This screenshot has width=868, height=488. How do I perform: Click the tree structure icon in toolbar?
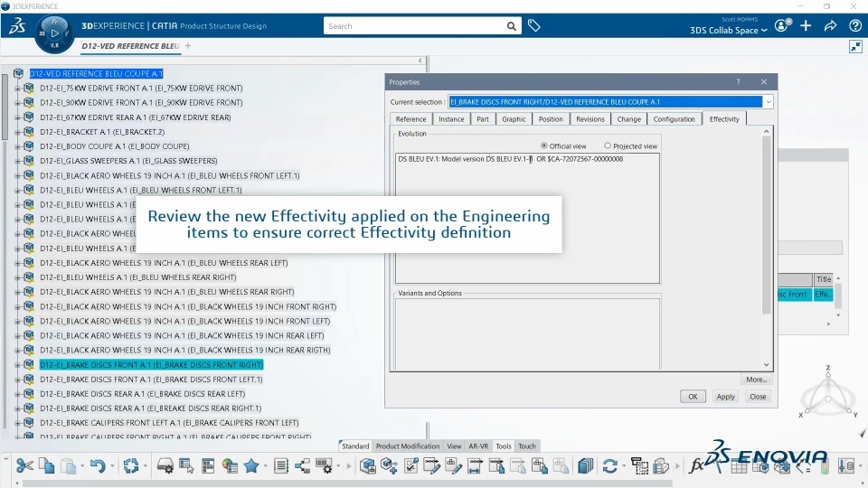(x=302, y=466)
